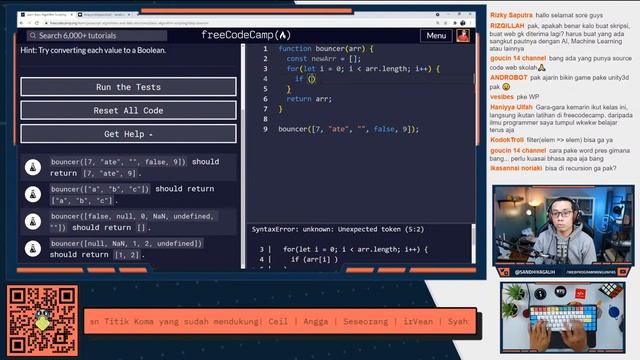
Task: Click the orange scrolling supporter ticker
Action: [280, 321]
